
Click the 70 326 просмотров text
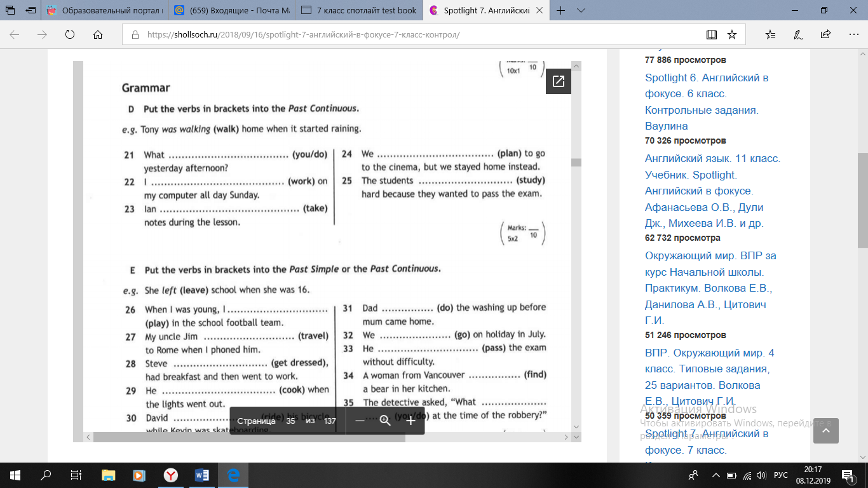pos(685,140)
